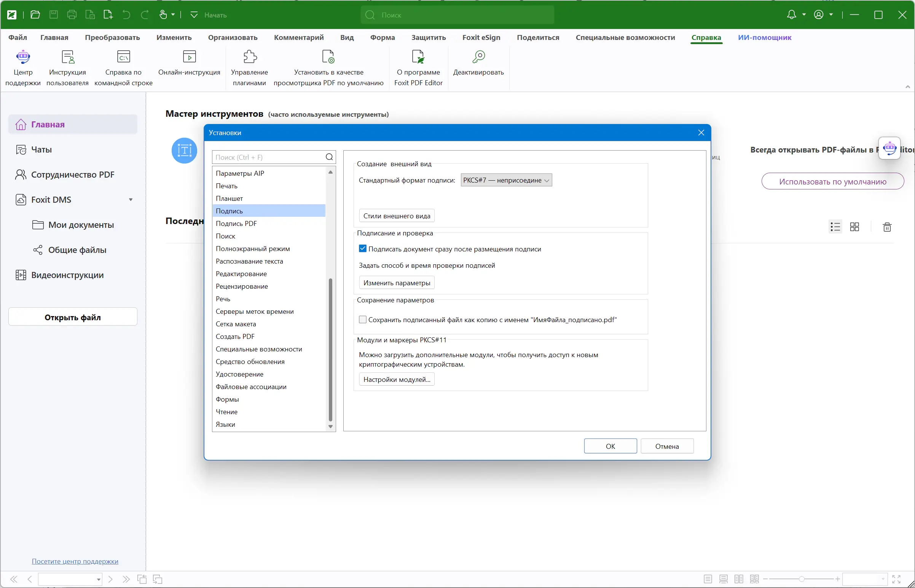The height and width of the screenshot is (588, 915).
Task: Expand the Foxit DMS sidebar section arrow
Action: tap(131, 200)
